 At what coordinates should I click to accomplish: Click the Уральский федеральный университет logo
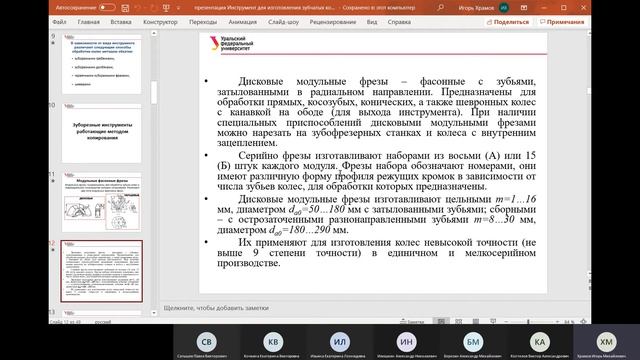[x=231, y=43]
